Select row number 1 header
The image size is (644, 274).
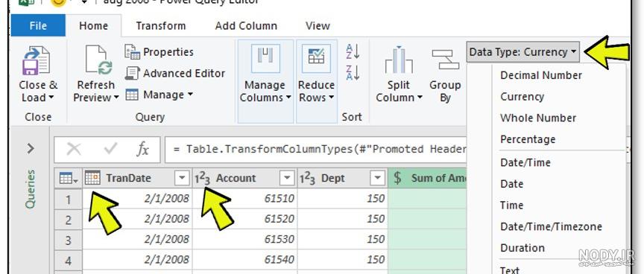click(x=68, y=200)
